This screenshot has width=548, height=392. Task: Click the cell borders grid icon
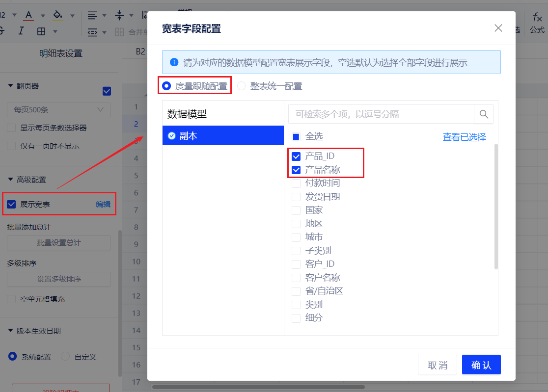click(x=41, y=31)
